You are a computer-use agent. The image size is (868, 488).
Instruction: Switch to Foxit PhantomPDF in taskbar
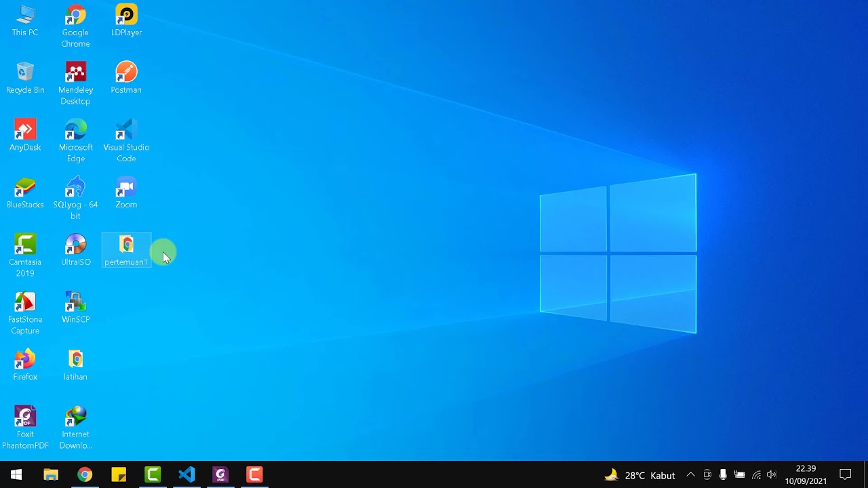[220, 474]
